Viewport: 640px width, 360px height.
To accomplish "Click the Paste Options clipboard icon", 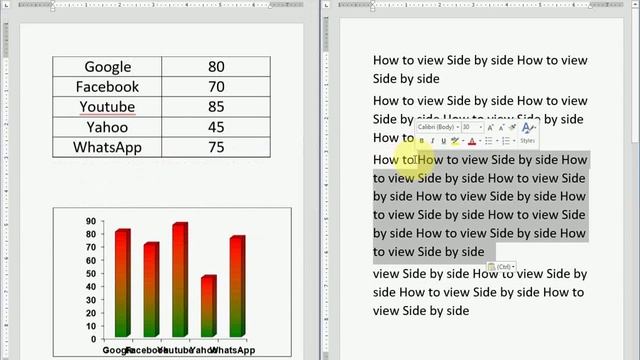I will click(492, 267).
